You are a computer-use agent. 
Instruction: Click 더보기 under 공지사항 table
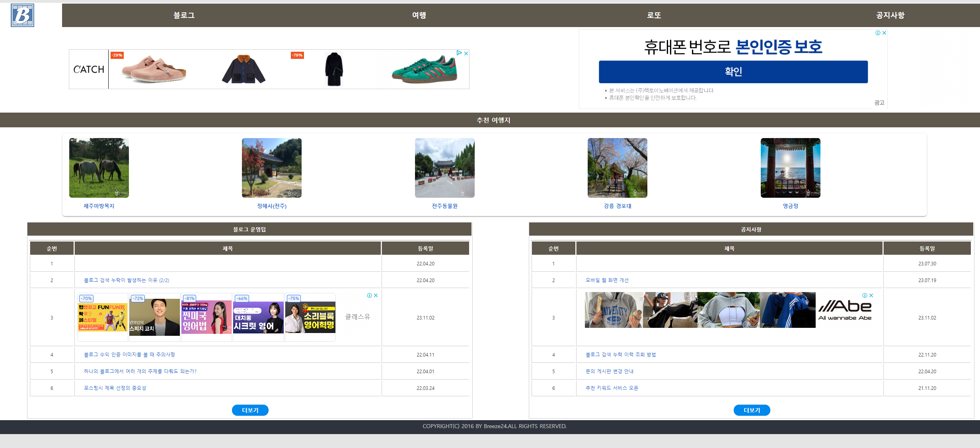point(752,410)
